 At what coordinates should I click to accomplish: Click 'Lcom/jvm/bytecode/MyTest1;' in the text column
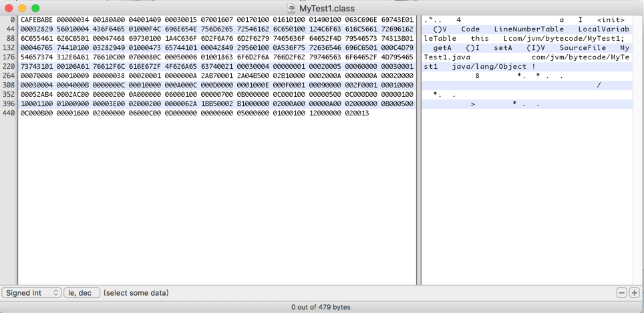pos(564,39)
